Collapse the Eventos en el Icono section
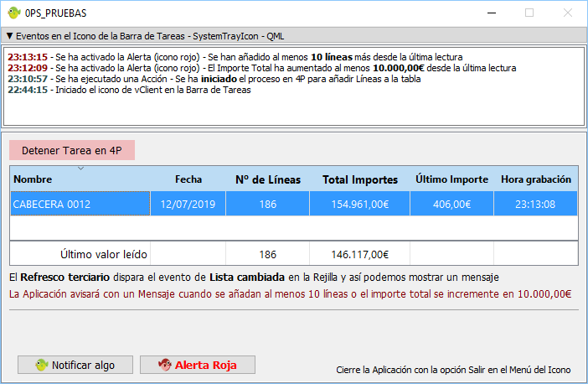This screenshot has width=588, height=384. point(9,36)
